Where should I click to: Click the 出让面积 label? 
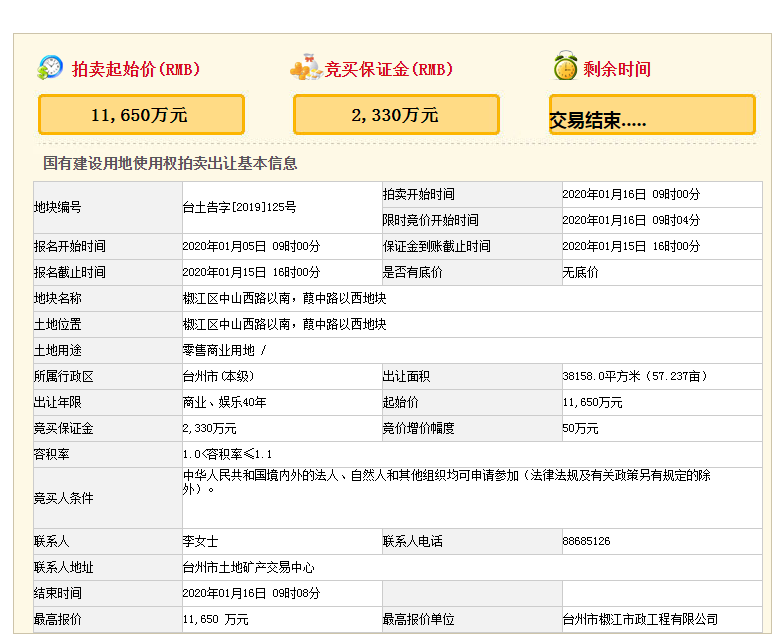tap(406, 377)
